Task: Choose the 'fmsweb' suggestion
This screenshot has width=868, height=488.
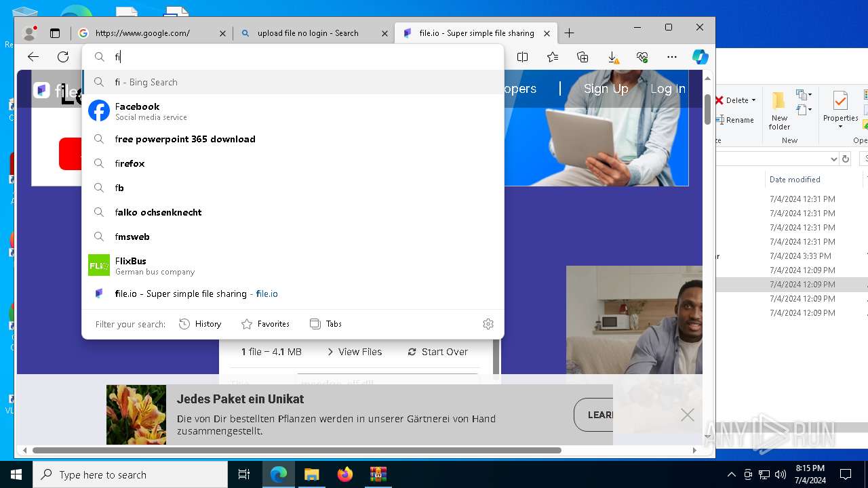Action: (293, 237)
